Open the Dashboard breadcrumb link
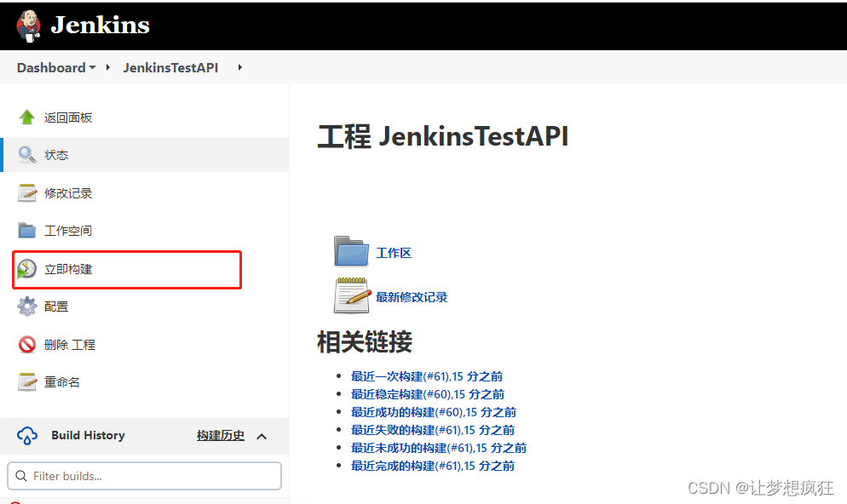 (x=51, y=67)
